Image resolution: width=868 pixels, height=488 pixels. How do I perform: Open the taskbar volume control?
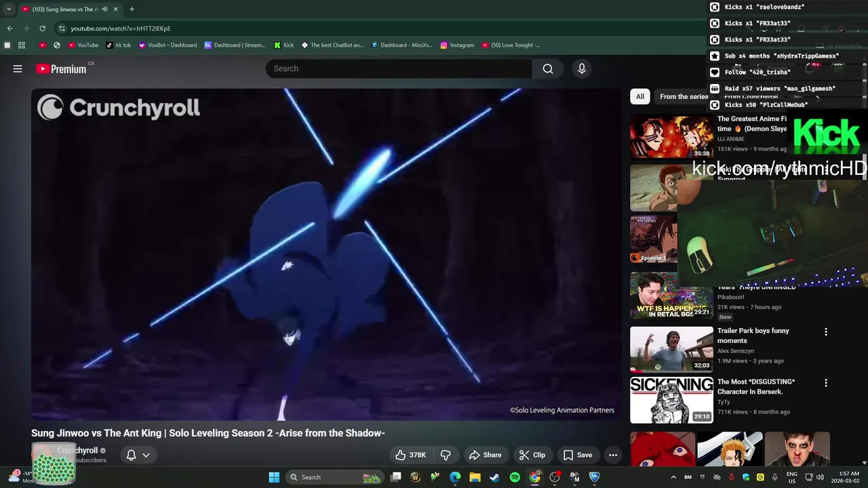point(819,477)
